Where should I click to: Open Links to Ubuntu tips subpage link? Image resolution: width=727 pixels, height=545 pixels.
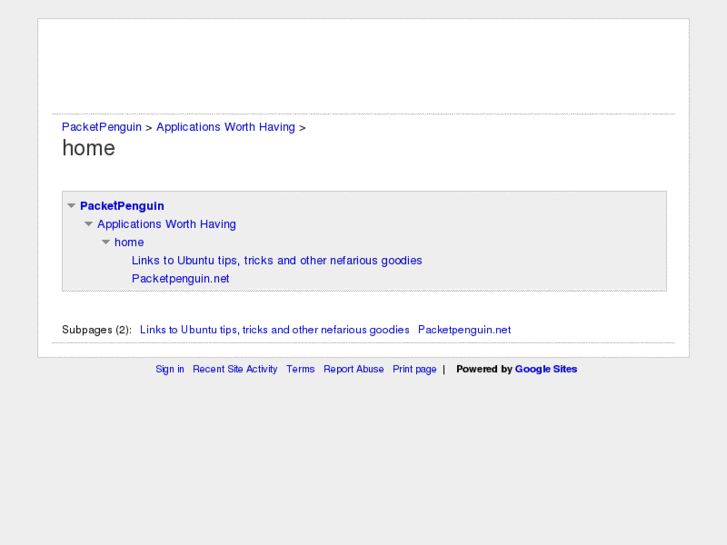[274, 330]
